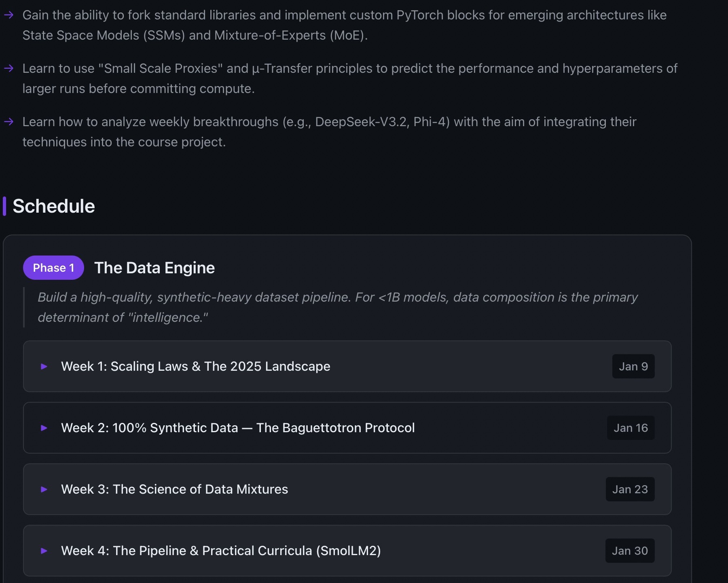This screenshot has height=583, width=728.
Task: Click "Week 3: The Science of Data Mixtures"
Action: pos(174,489)
